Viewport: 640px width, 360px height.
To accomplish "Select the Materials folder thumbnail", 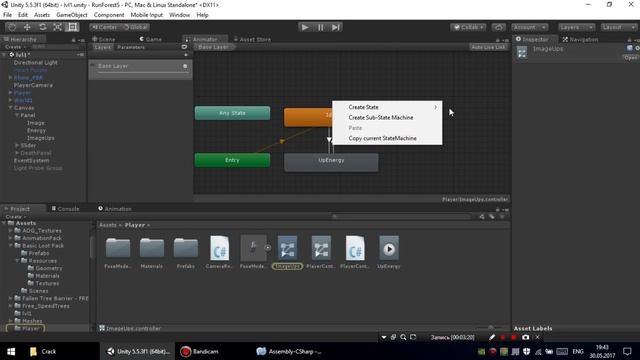I will pyautogui.click(x=151, y=252).
